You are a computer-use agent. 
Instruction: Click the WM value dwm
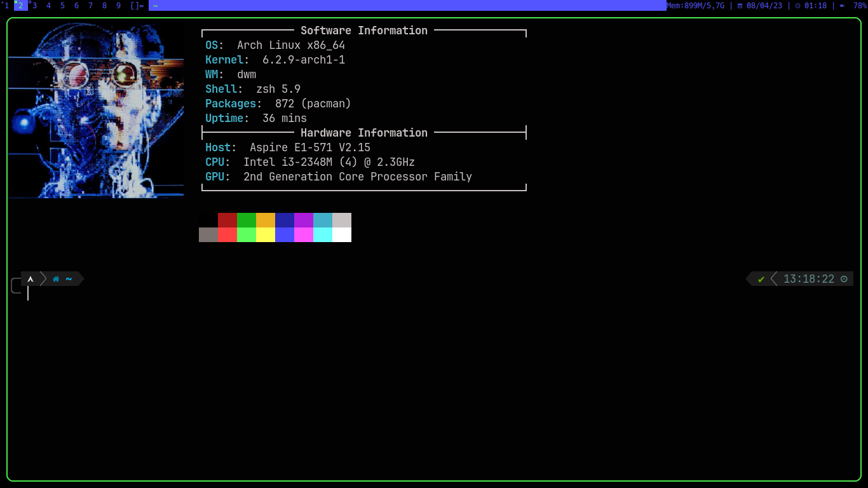coord(247,74)
